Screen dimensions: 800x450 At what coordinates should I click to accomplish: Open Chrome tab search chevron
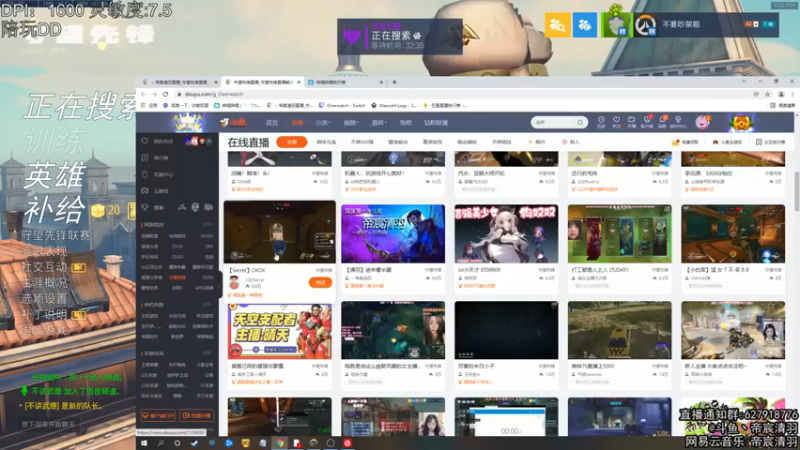coord(744,82)
